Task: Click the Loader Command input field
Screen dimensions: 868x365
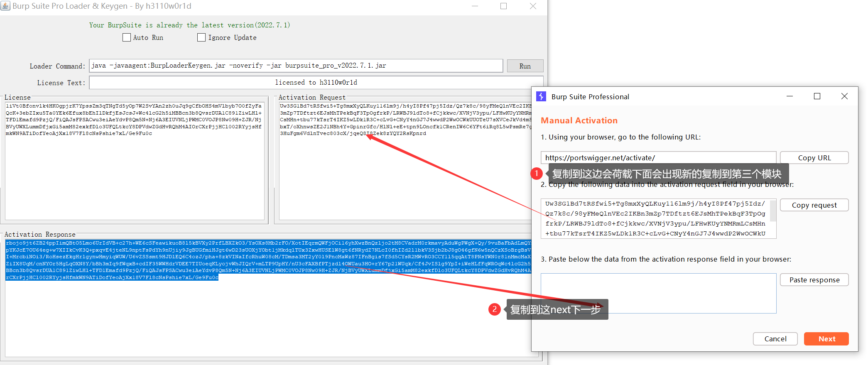Action: (296, 66)
